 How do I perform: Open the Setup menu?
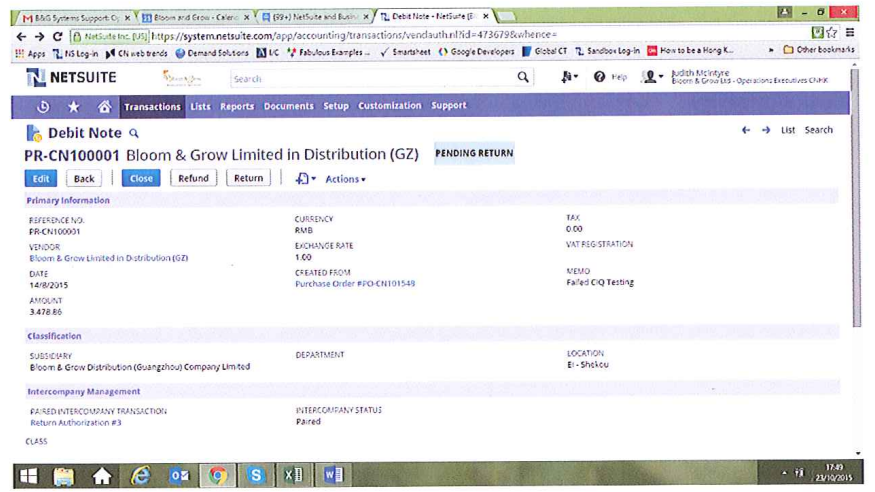point(336,105)
